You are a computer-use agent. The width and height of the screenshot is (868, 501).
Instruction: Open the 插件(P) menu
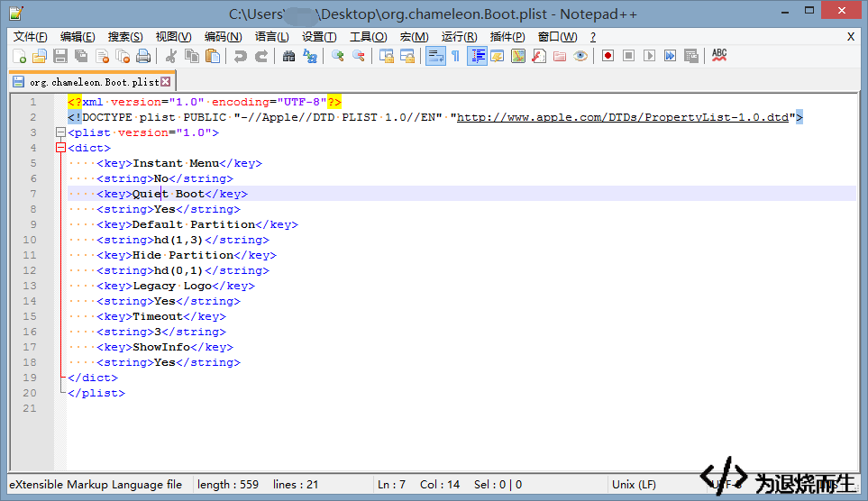coord(507,37)
